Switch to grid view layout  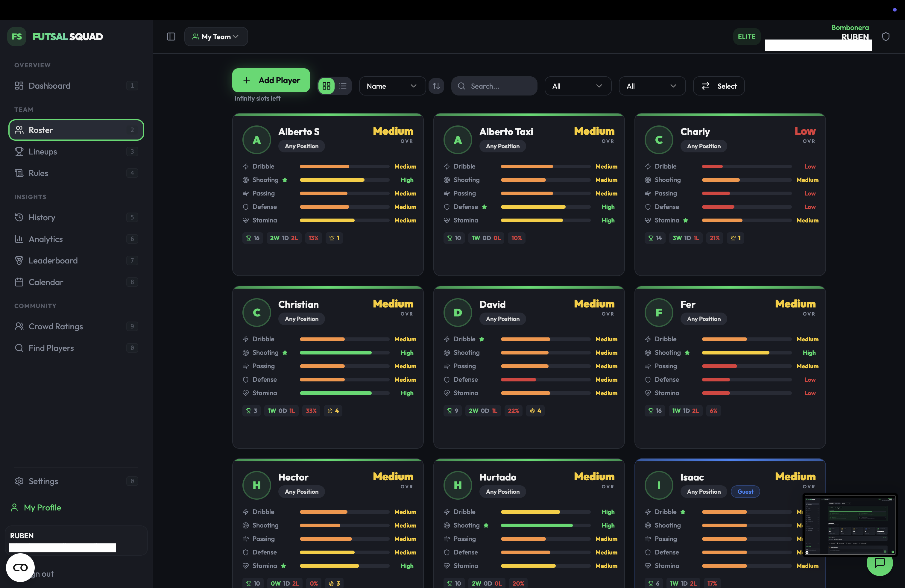(326, 86)
